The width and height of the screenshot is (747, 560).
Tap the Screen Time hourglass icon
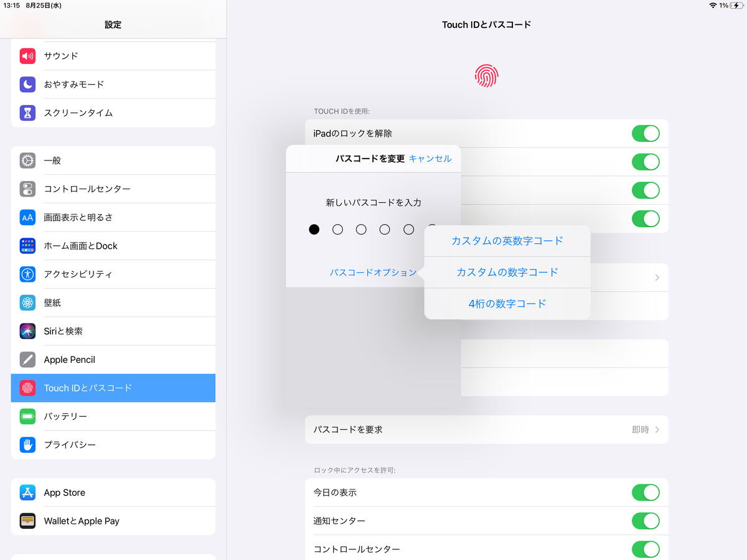click(27, 113)
